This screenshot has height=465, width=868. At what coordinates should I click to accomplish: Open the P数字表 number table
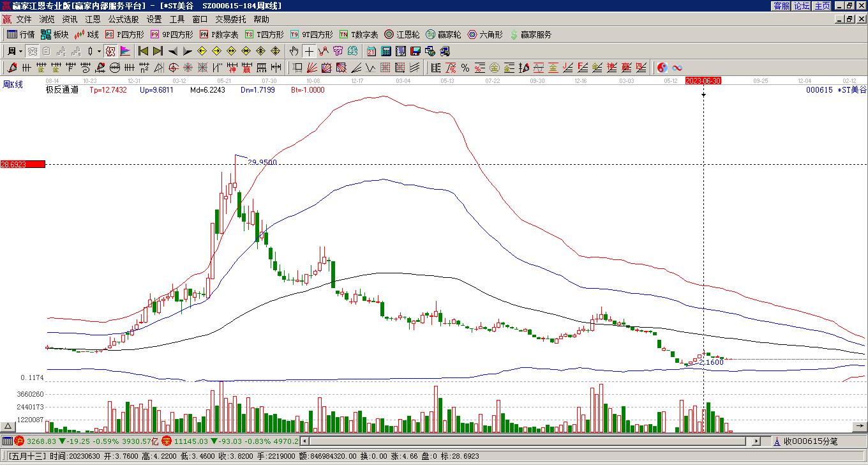(219, 34)
